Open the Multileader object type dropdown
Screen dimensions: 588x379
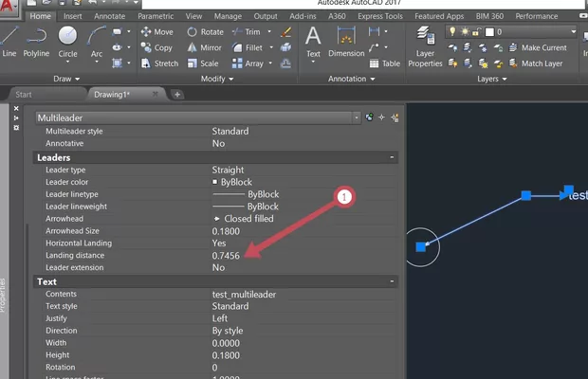[x=356, y=117]
